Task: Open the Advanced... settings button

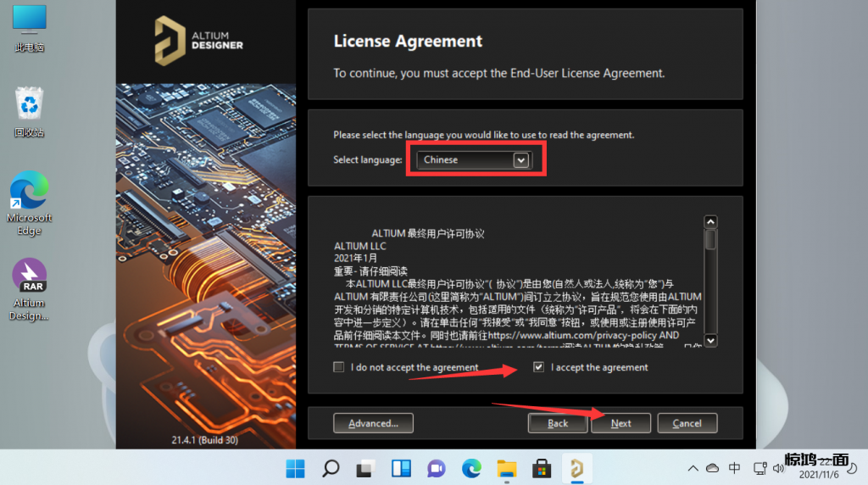Action: pos(373,423)
